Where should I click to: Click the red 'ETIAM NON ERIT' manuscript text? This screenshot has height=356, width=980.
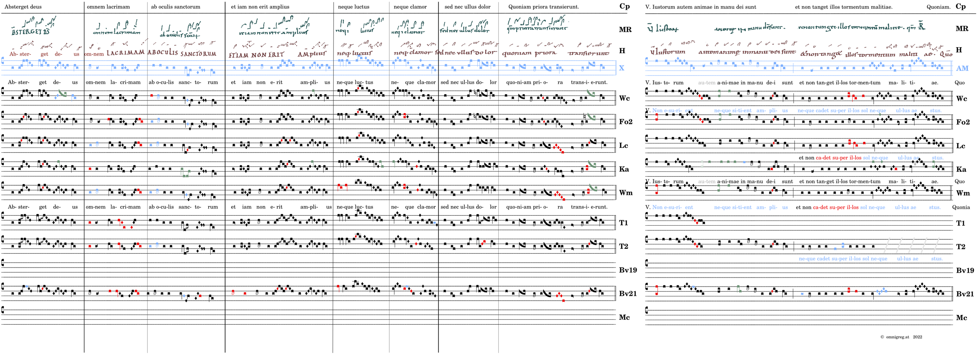pos(256,55)
